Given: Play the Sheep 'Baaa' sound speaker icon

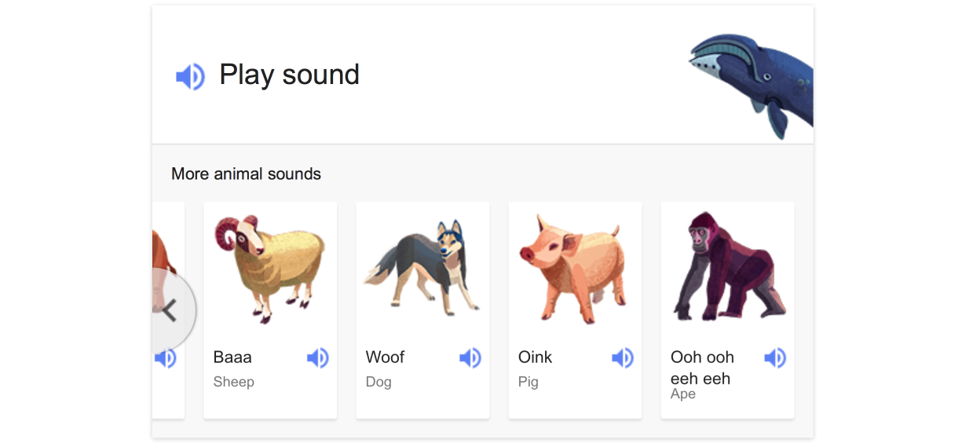Looking at the screenshot, I should click(317, 358).
